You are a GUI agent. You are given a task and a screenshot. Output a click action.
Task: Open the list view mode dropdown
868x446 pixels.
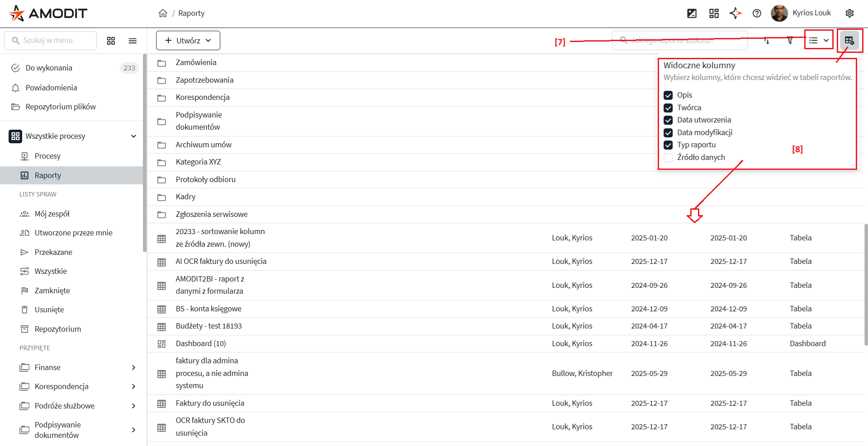pyautogui.click(x=819, y=41)
